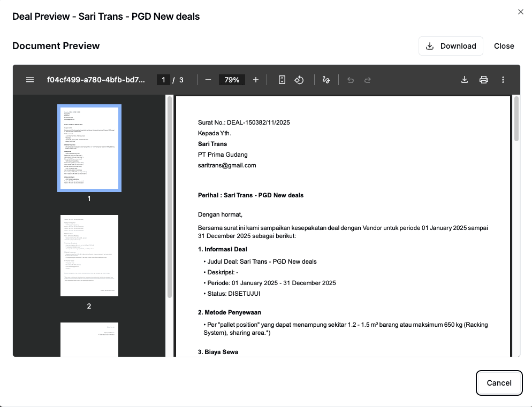Click the Download button in Document Preview
This screenshot has height=407, width=532.
point(451,46)
